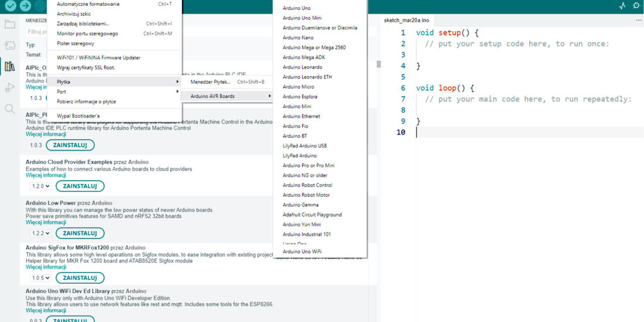Viewport: 644px width, 322px height.
Task: Click the library filter search field
Action: (36, 32)
